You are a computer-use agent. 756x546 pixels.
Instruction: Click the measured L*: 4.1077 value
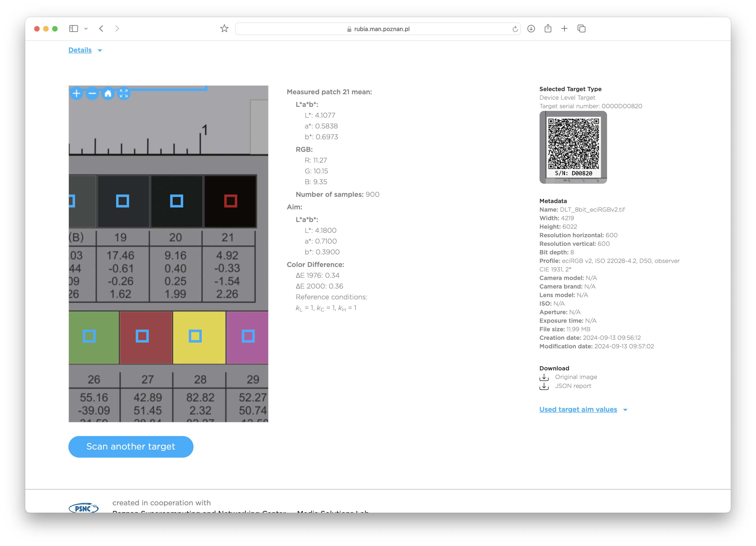tap(320, 115)
